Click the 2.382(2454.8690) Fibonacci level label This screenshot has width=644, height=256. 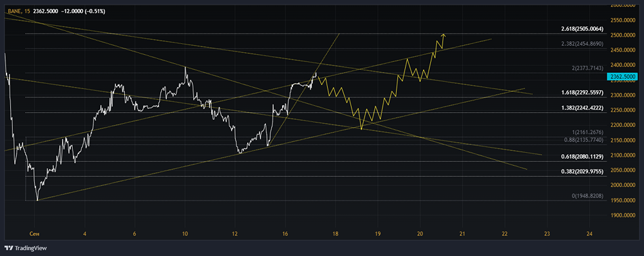click(582, 44)
